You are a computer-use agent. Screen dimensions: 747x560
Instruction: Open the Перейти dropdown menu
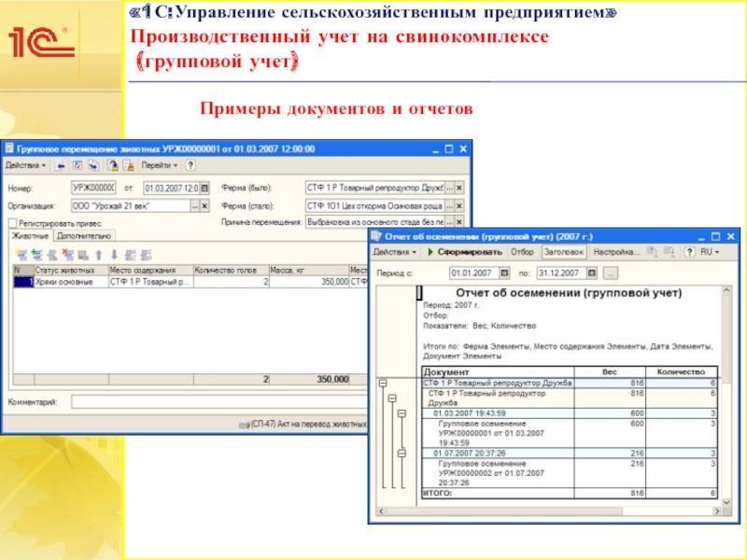coord(159,165)
